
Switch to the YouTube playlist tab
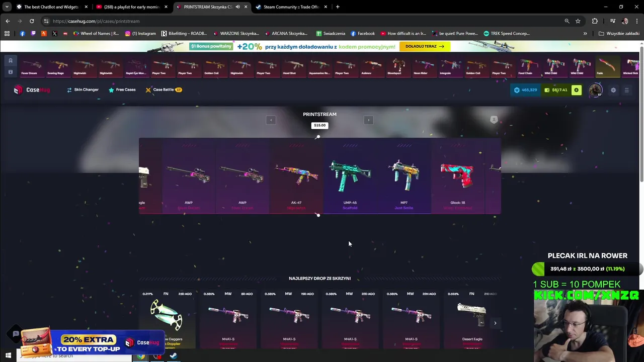132,7
